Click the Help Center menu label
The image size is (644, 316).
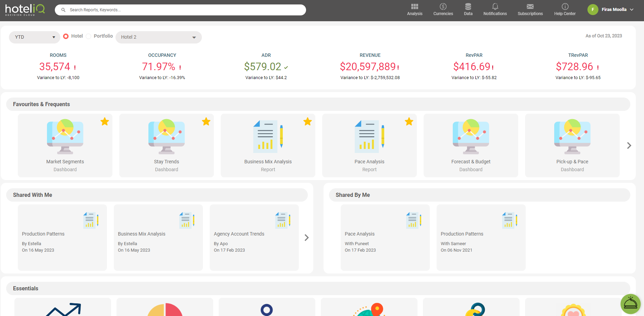pyautogui.click(x=565, y=14)
